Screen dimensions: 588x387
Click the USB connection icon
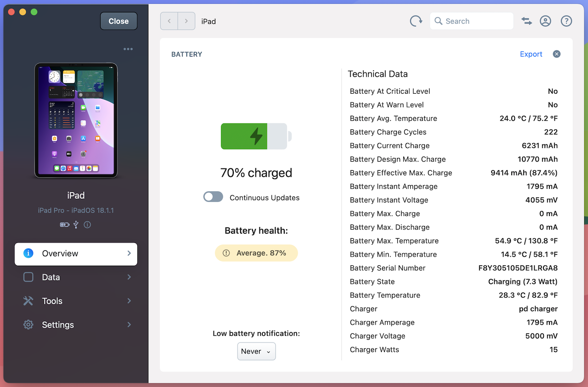click(76, 225)
